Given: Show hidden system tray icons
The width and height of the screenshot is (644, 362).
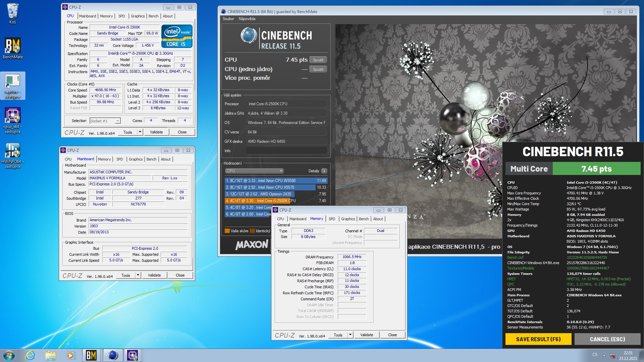Looking at the screenshot, I should [x=604, y=355].
